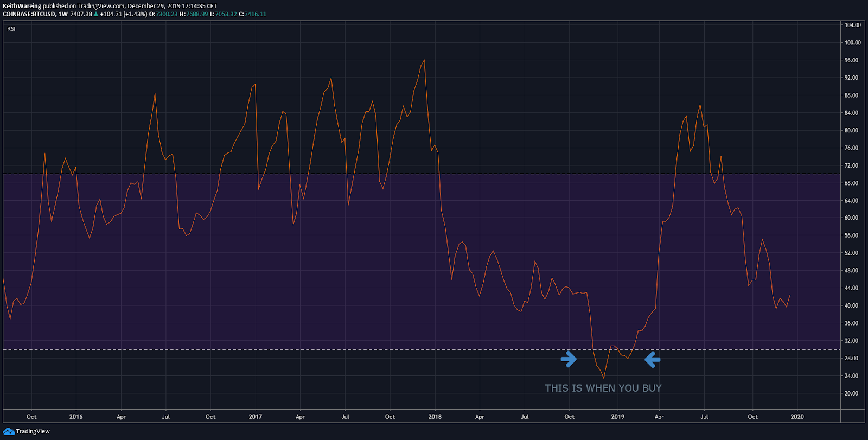Click the 68.00 scale value
This screenshot has height=440, width=868.
(851, 183)
